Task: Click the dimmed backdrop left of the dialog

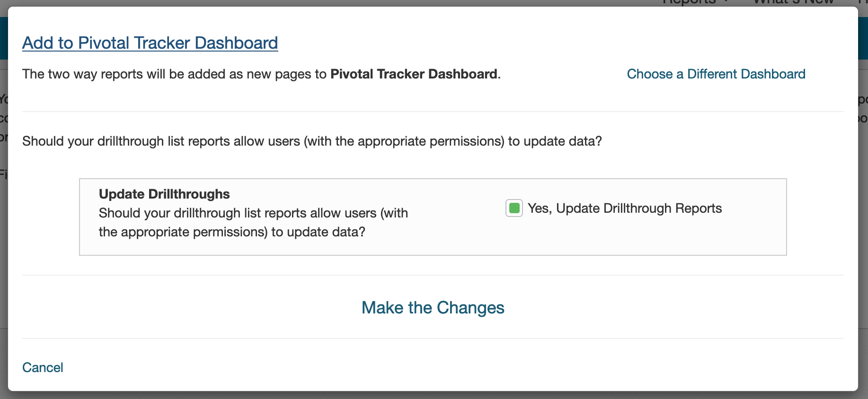Action: (3, 236)
